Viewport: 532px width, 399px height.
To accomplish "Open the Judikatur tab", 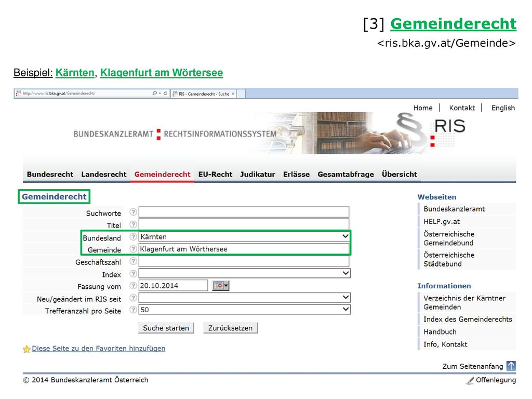I will click(258, 175).
